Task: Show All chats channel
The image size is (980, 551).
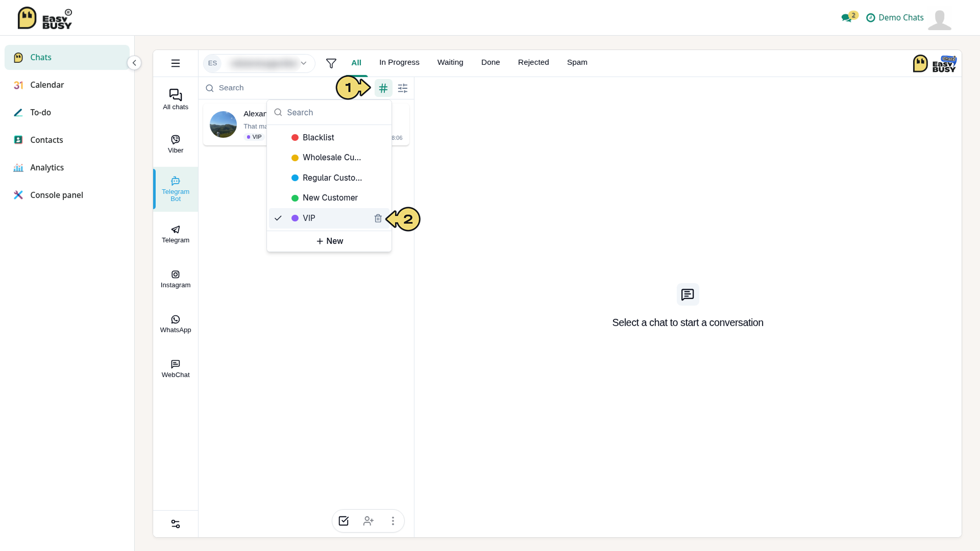Action: pyautogui.click(x=176, y=99)
